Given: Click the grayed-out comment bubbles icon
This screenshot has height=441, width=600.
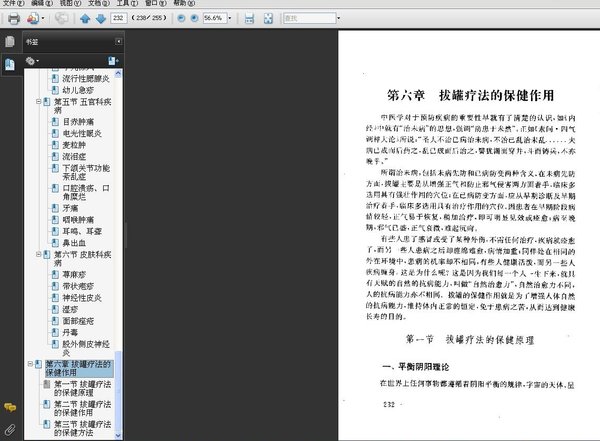Looking at the screenshot, I should [61, 18].
